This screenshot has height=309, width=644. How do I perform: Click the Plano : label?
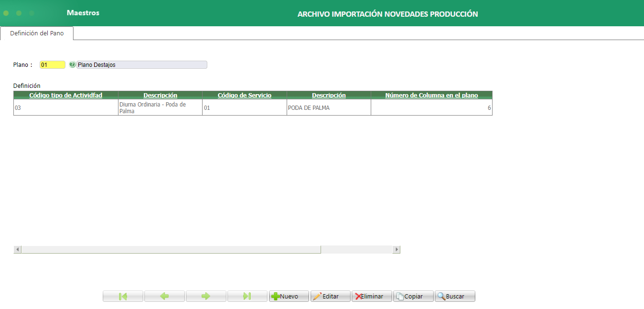tap(23, 65)
